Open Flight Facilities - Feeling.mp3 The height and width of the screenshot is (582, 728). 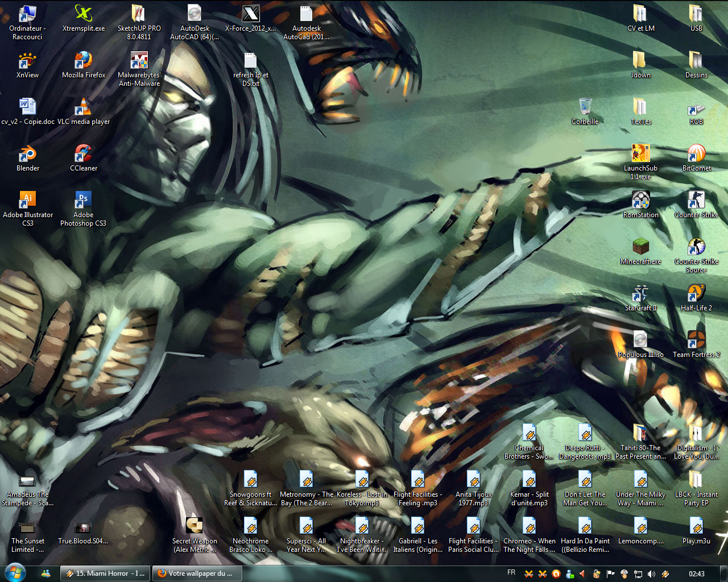pyautogui.click(x=417, y=489)
